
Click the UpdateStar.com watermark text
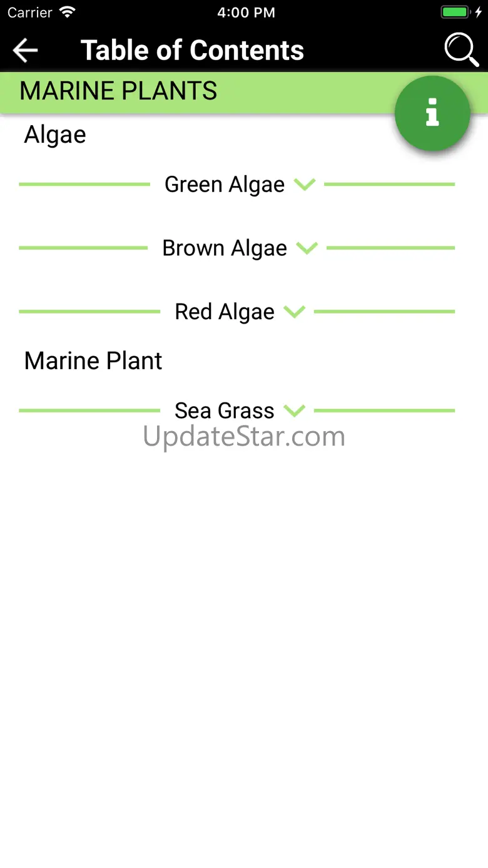(244, 436)
